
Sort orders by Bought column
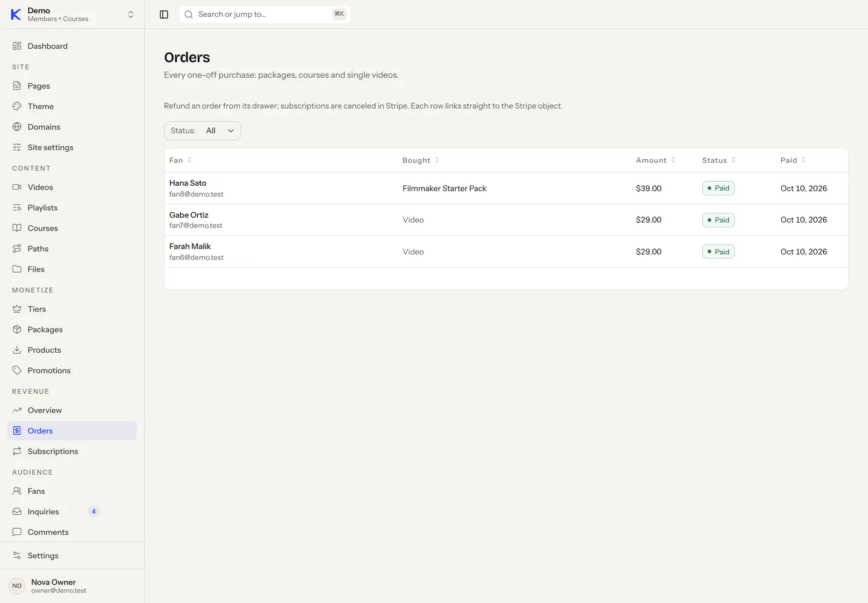pos(421,160)
